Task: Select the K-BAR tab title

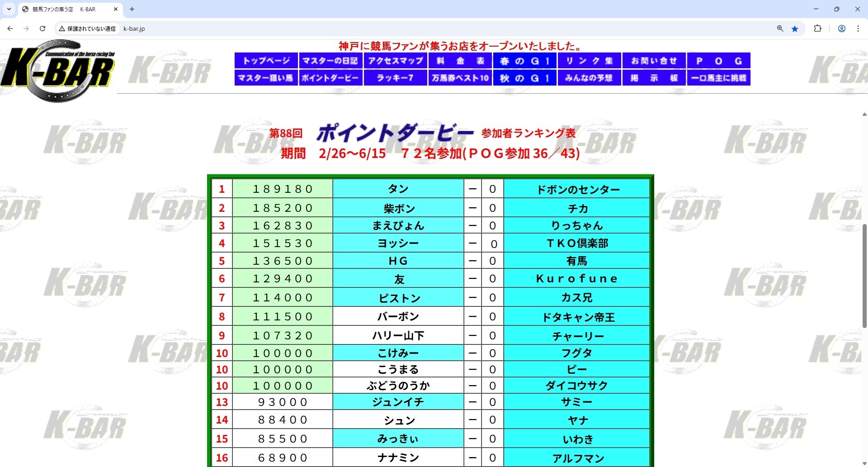Action: (64, 9)
